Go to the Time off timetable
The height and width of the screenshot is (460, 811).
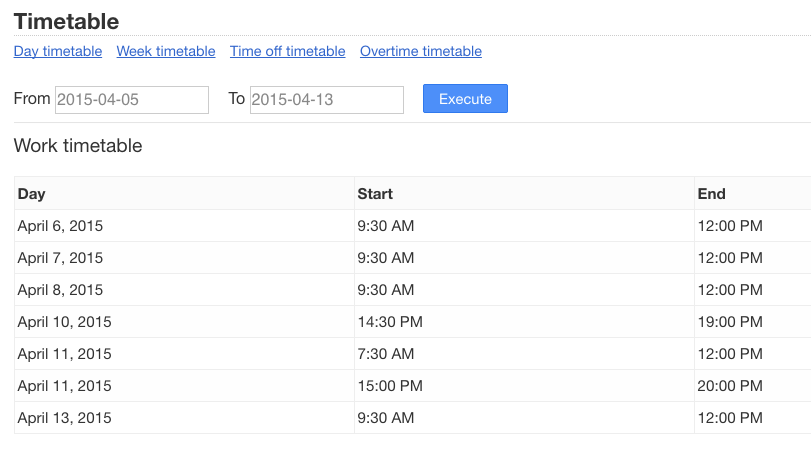(x=287, y=51)
